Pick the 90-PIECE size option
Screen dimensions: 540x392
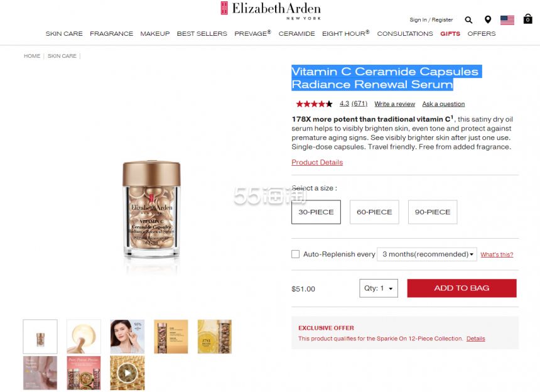click(433, 212)
